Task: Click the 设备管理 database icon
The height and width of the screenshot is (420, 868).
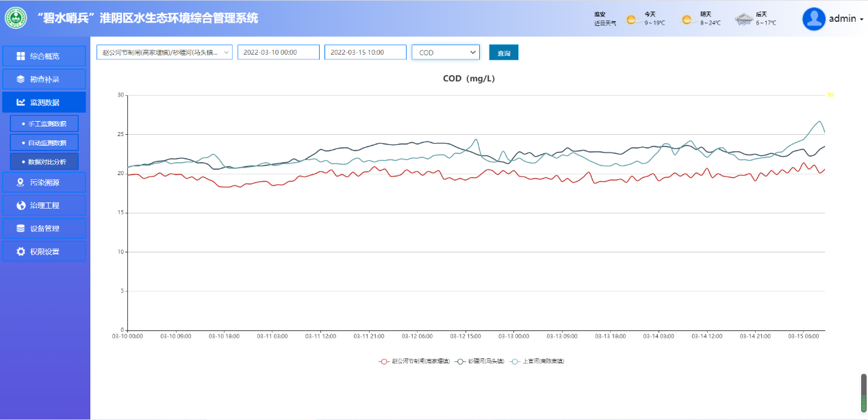Action: tap(21, 228)
